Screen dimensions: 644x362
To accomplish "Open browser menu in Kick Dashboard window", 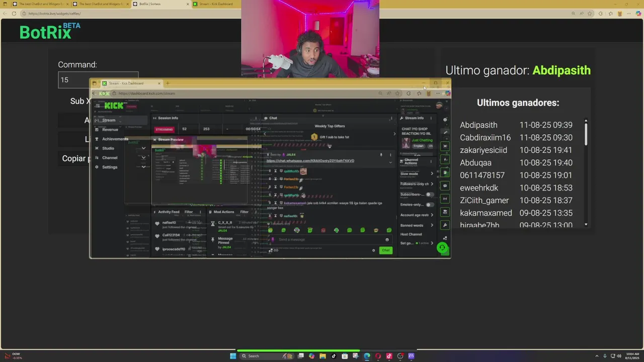I will pos(438,94).
